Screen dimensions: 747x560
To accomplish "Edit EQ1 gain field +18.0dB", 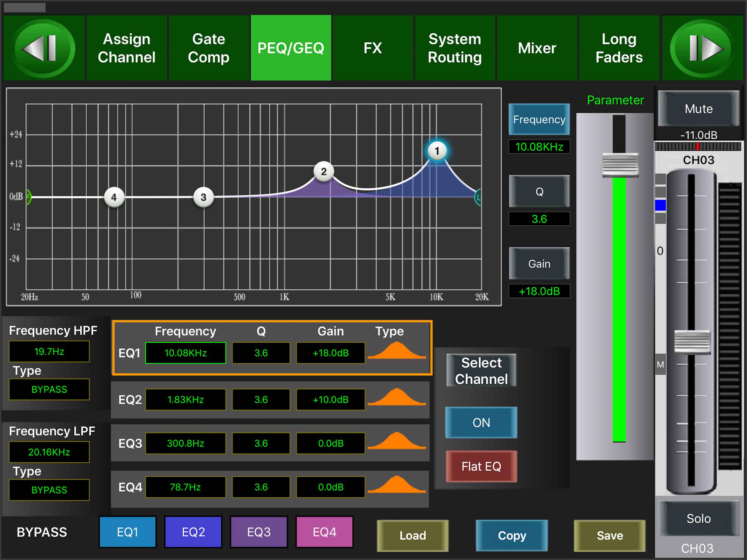I will click(x=331, y=353).
